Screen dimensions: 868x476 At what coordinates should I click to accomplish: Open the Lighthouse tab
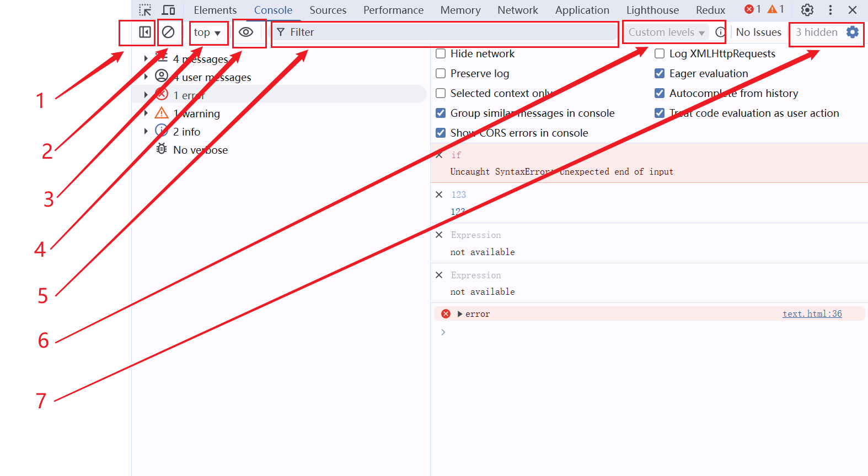point(652,10)
